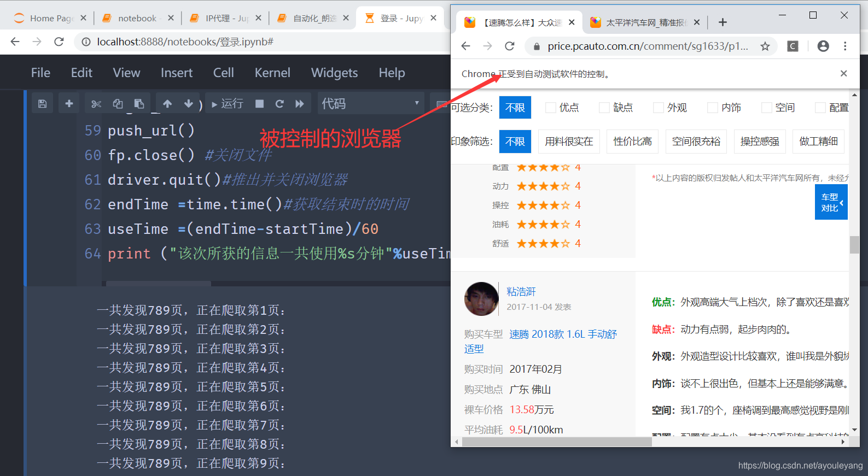The height and width of the screenshot is (476, 868).
Task: Open reviewer avatar photo
Action: (x=481, y=299)
